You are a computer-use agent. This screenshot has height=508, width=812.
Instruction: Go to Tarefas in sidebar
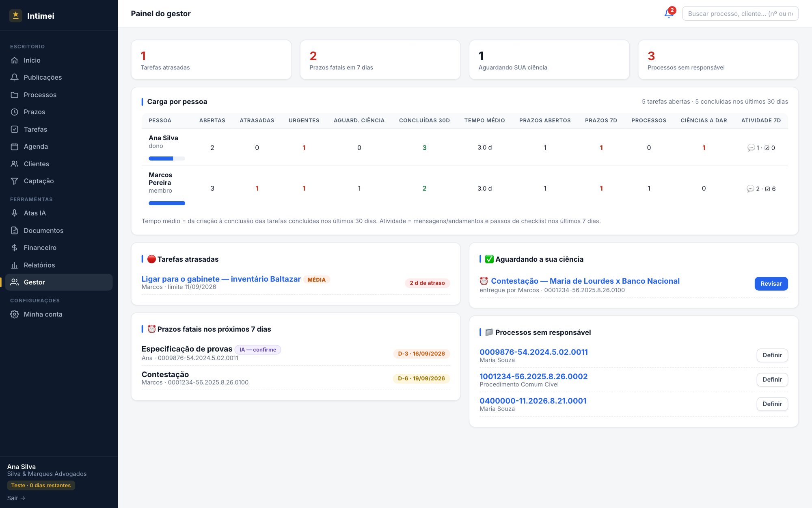click(x=59, y=129)
